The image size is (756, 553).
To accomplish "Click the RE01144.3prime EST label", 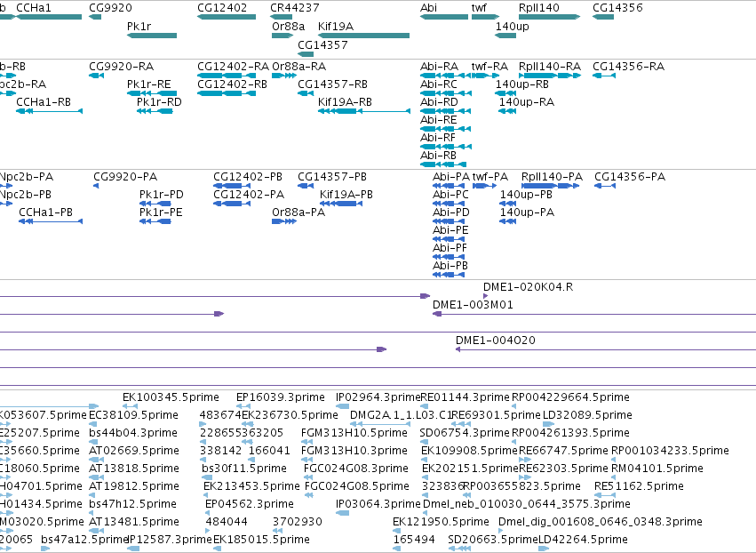I will [466, 397].
